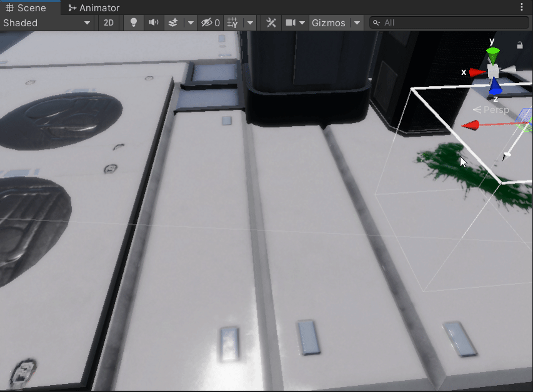Select the component editor tools wrench icon

point(271,22)
